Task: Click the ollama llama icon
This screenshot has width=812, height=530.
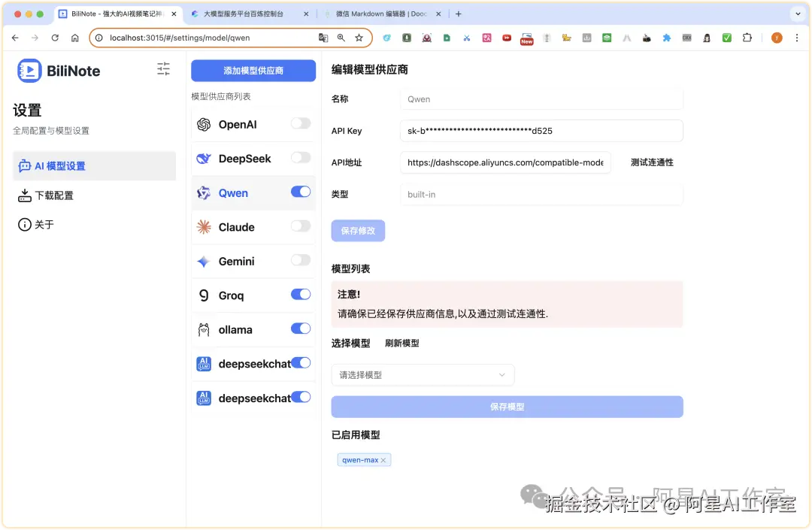Action: tap(204, 330)
